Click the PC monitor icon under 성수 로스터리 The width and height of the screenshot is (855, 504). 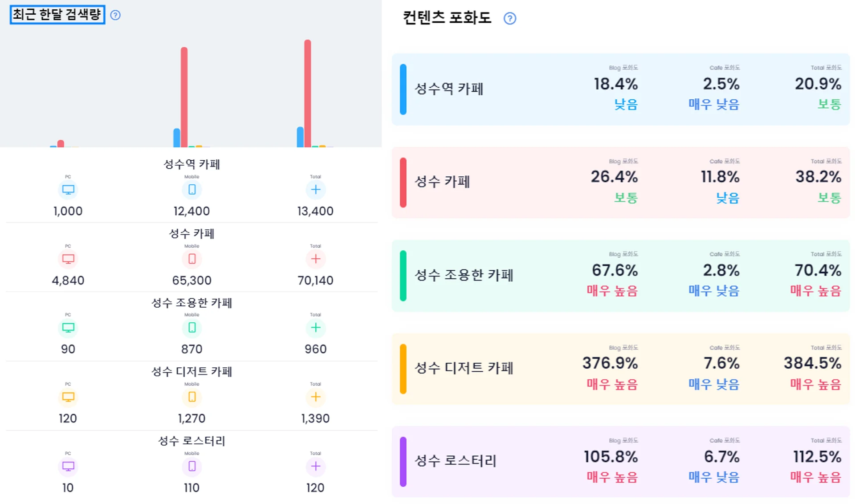[68, 467]
